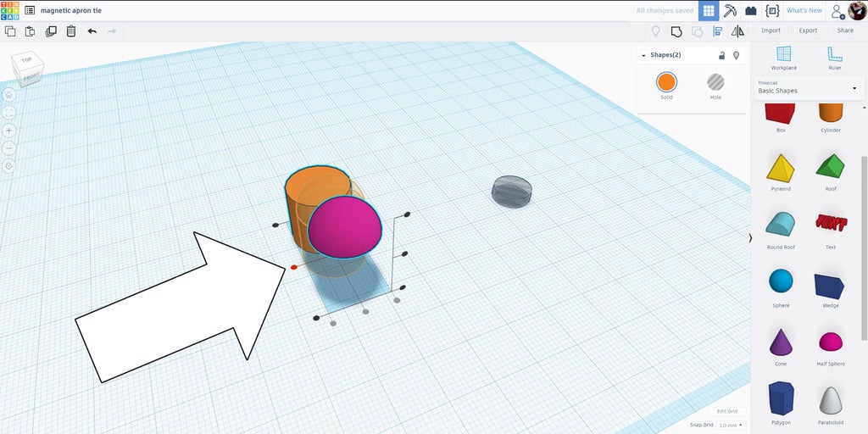Viewport: 868px width, 434px height.
Task: Click the Copy tool icon
Action: (10, 31)
